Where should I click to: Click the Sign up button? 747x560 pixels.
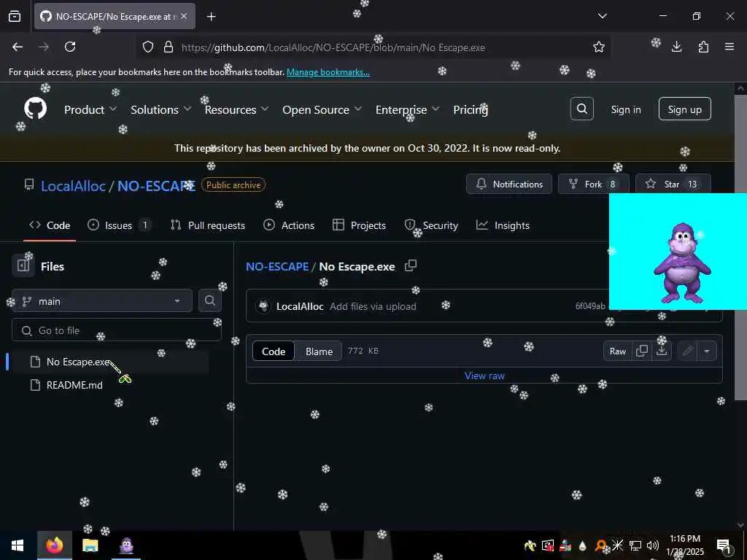click(x=684, y=109)
